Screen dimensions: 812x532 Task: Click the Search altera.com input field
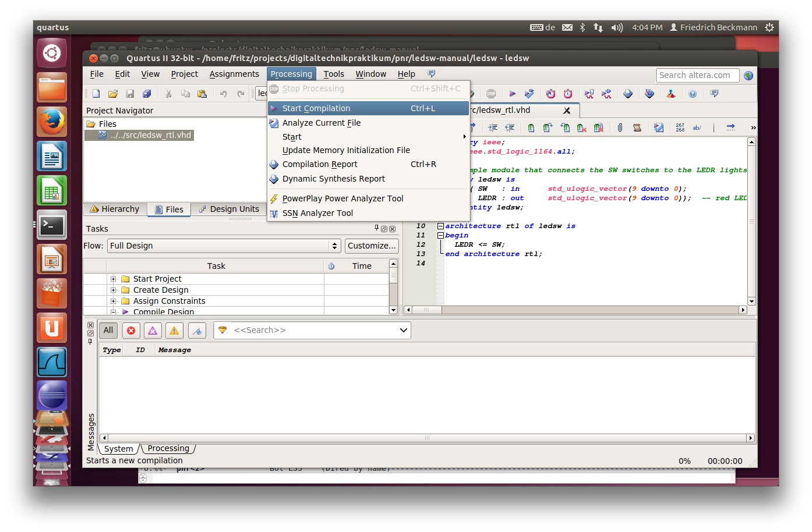[x=697, y=75]
